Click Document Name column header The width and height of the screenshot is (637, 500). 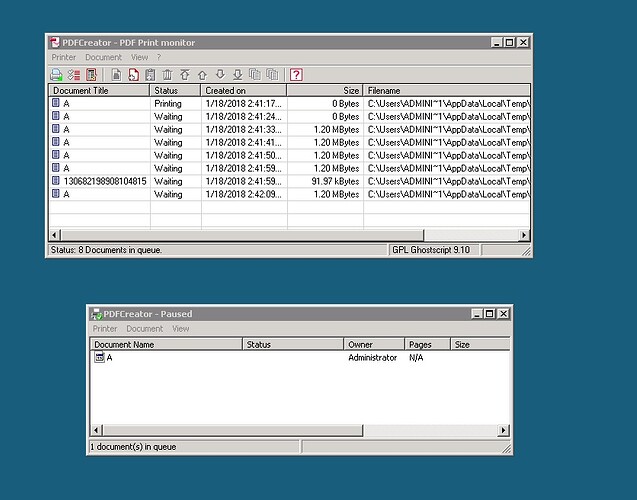[166, 344]
